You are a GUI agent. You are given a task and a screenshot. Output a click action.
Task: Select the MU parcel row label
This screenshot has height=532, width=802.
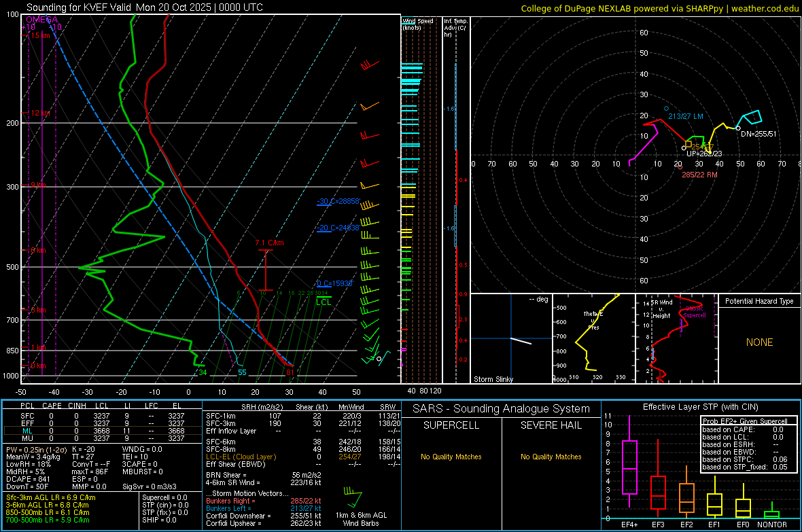point(27,438)
